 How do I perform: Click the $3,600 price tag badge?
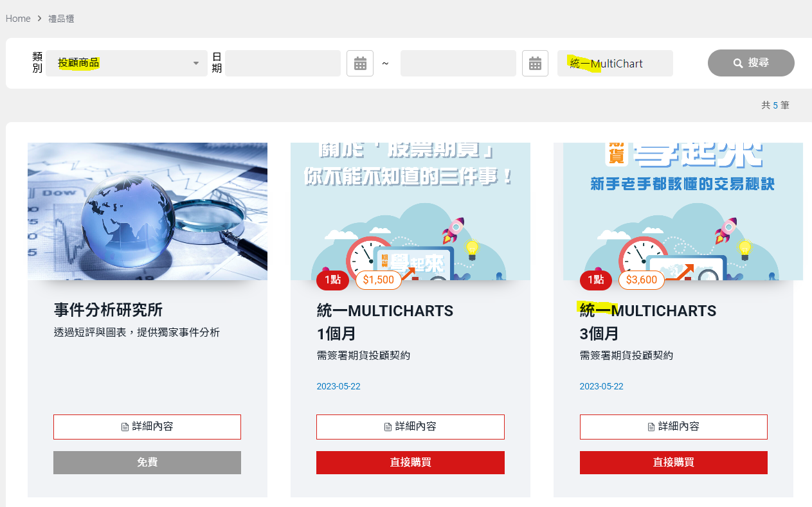click(641, 280)
